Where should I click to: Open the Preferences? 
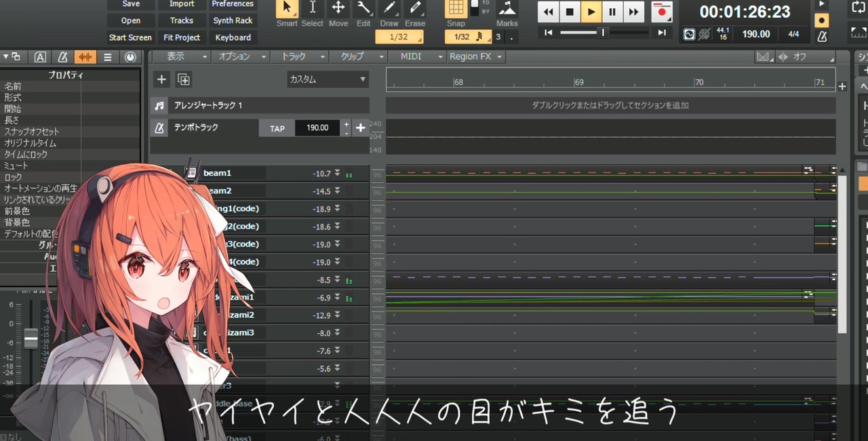[x=233, y=4]
